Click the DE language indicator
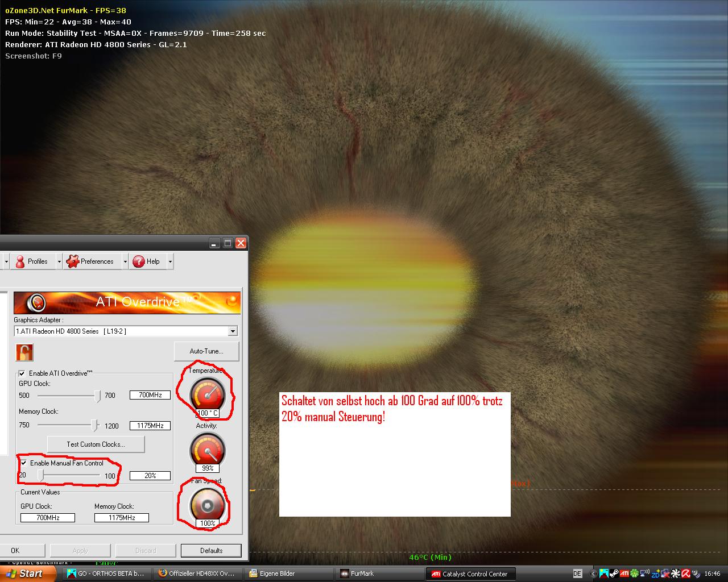 click(578, 573)
